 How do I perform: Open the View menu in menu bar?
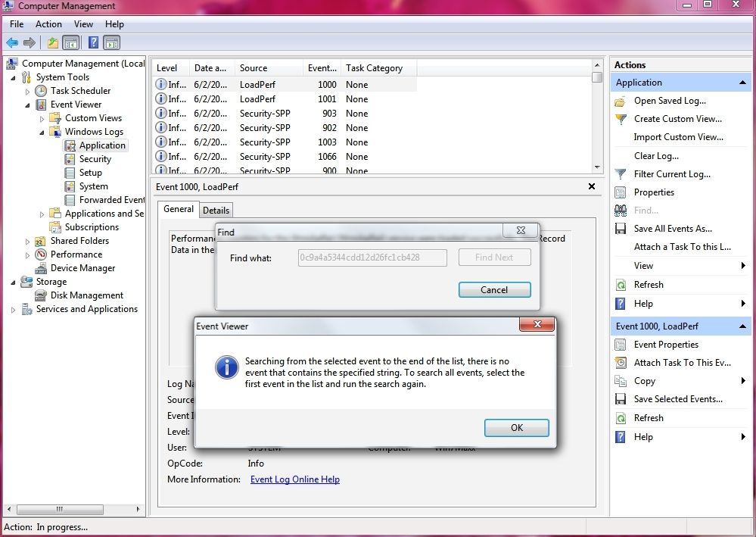click(x=83, y=24)
